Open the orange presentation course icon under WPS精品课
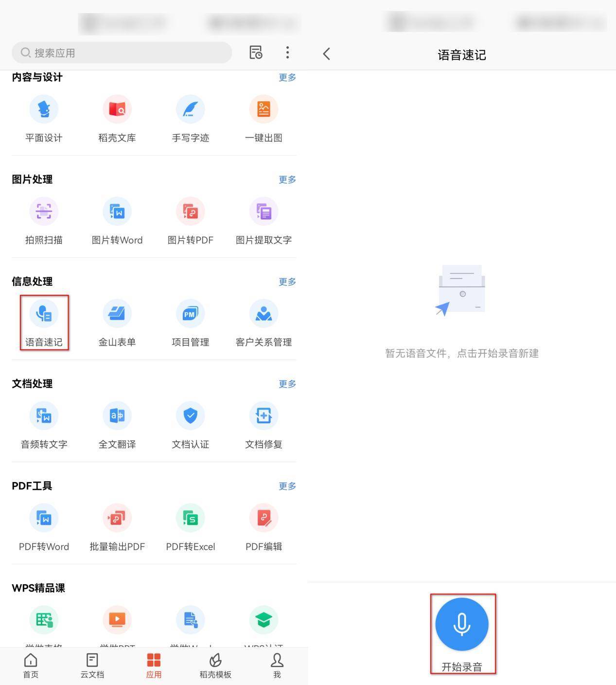616x685 pixels. tap(117, 620)
